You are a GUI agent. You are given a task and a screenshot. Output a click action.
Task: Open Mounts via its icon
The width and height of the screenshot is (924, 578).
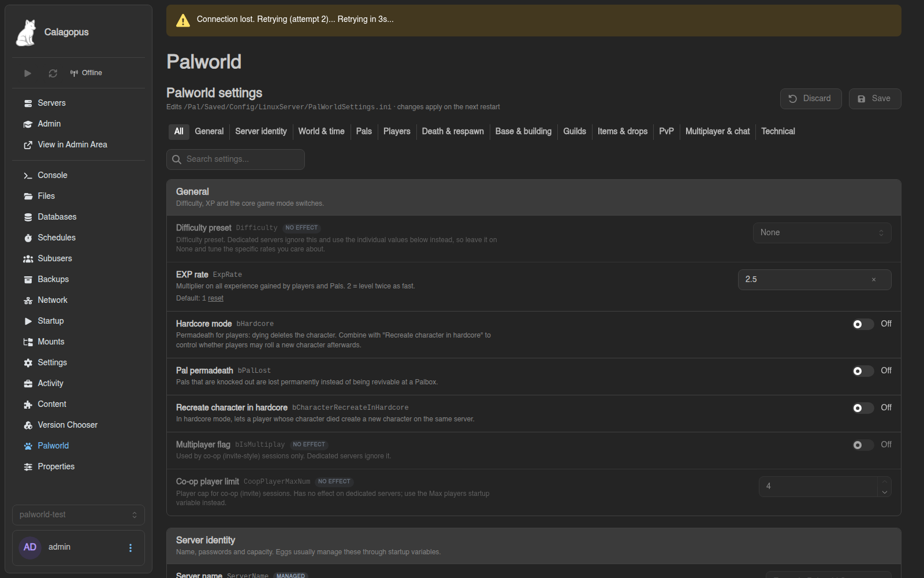tap(28, 342)
